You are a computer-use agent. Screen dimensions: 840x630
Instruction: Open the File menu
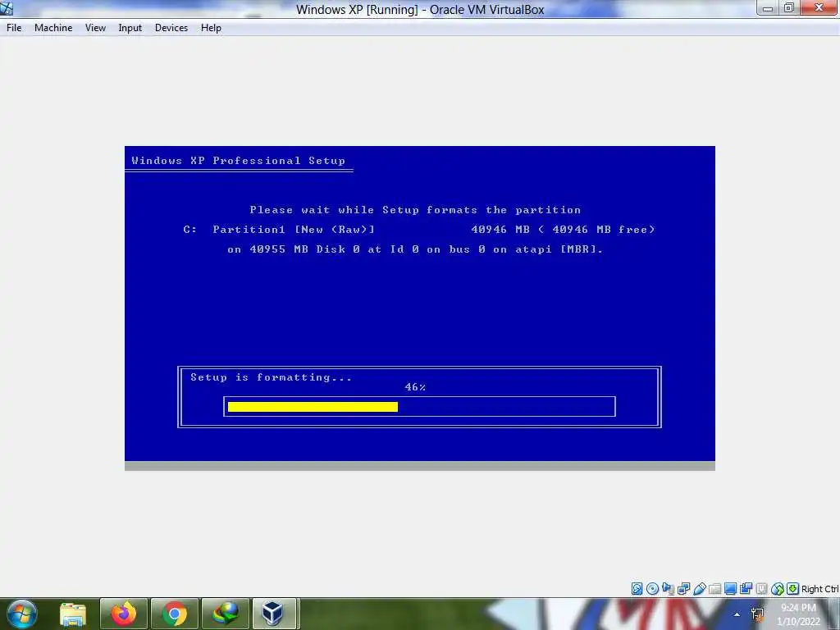tap(14, 28)
